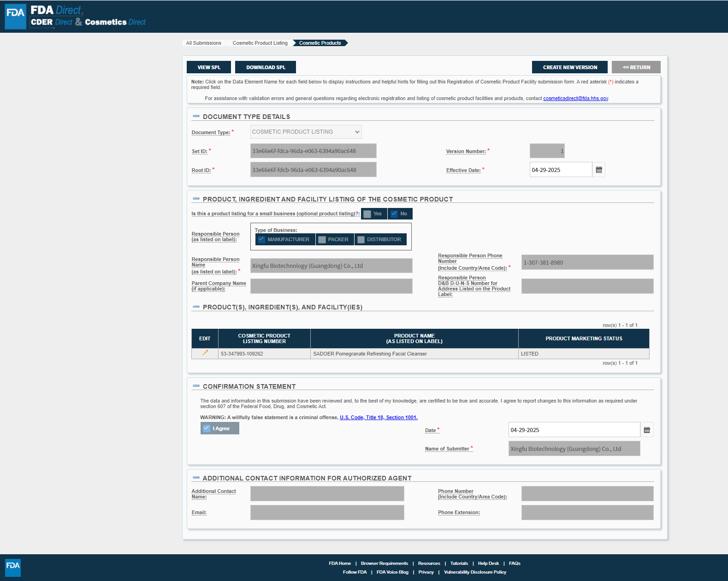Click the DOWNLOAD SPL button
728x581 pixels.
[x=266, y=67]
